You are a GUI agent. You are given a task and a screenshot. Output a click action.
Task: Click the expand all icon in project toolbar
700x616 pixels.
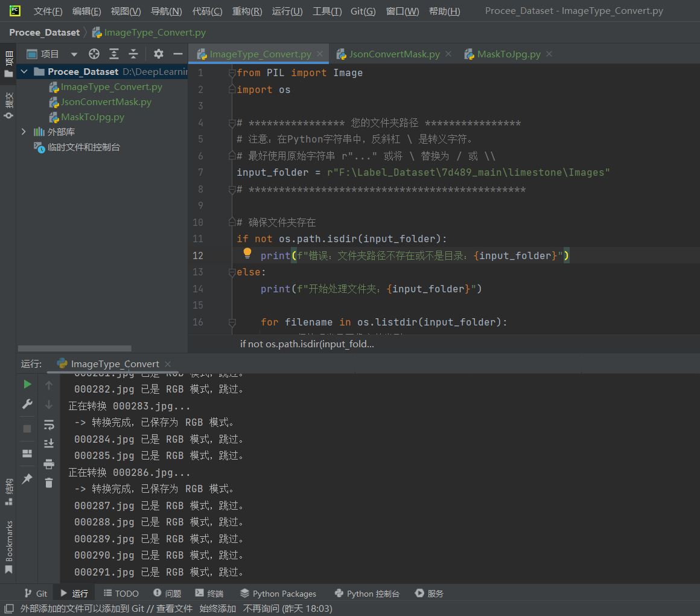[x=114, y=54]
